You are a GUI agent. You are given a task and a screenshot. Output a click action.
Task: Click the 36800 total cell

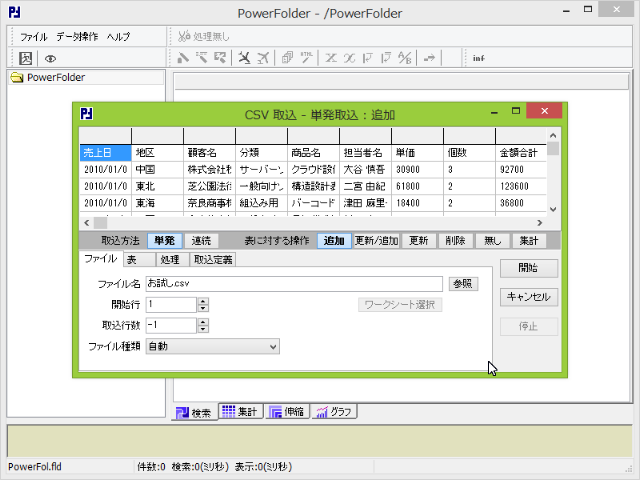pos(520,203)
